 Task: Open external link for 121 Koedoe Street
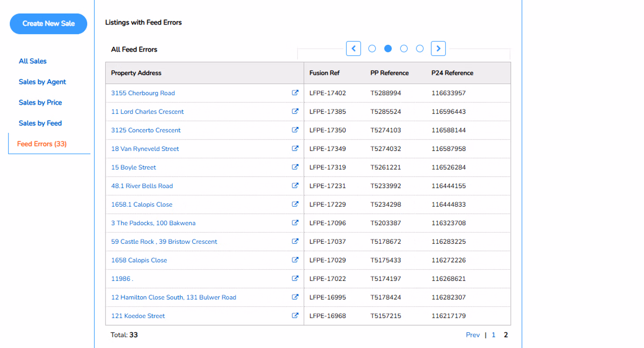pyautogui.click(x=295, y=316)
